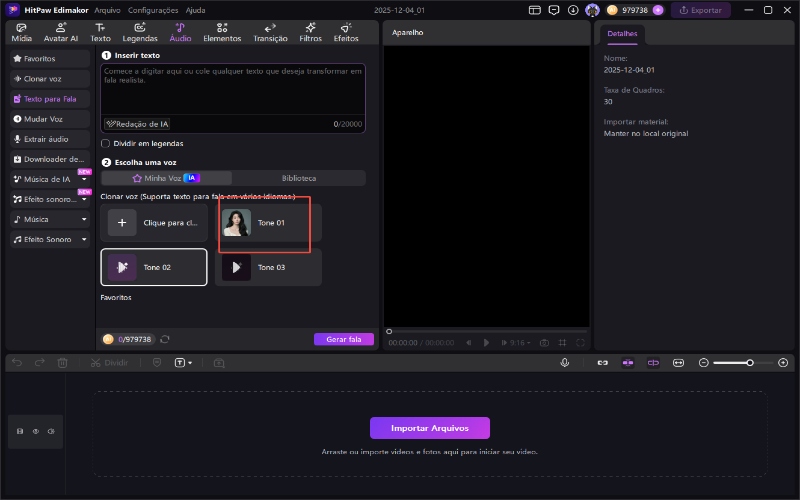The height and width of the screenshot is (500, 800).
Task: Zoom in the timeline
Action: point(783,363)
